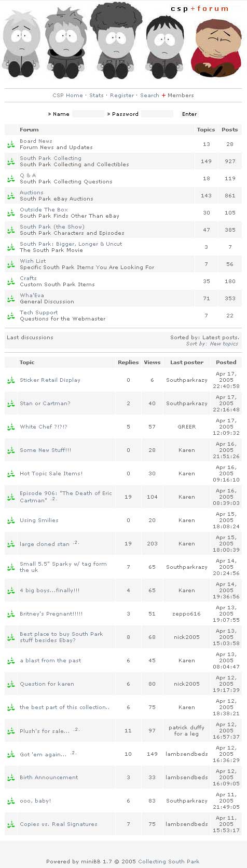Open the Stats menu link
247x868 pixels.
pyautogui.click(x=97, y=96)
